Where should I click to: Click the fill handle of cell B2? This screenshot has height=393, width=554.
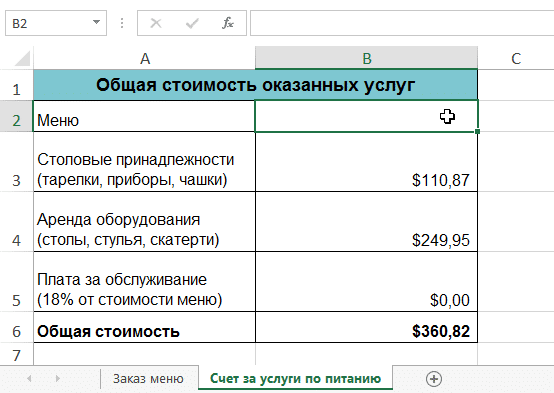(x=477, y=131)
